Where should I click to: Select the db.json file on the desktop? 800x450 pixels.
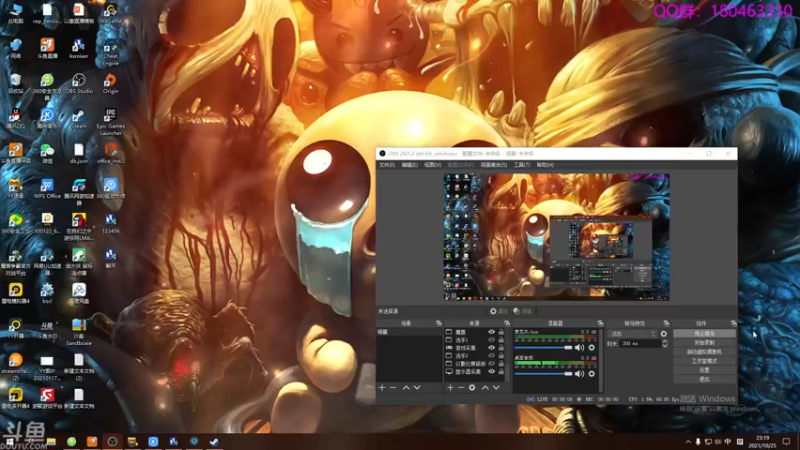[79, 153]
